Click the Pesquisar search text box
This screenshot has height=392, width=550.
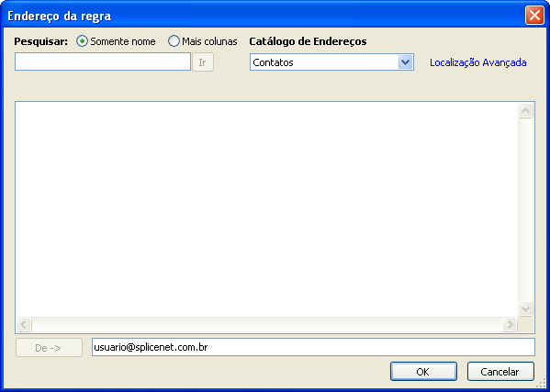tap(103, 62)
